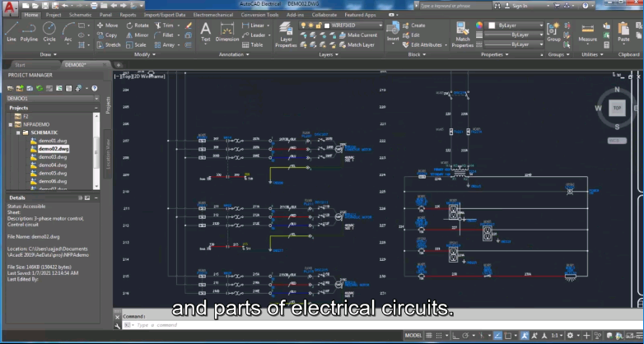This screenshot has height=344, width=644.
Task: Select the Circle tool
Action: 49,31
